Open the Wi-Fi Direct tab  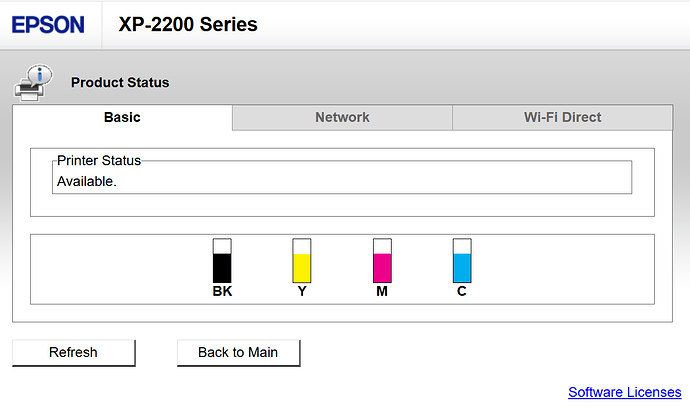pyautogui.click(x=562, y=117)
